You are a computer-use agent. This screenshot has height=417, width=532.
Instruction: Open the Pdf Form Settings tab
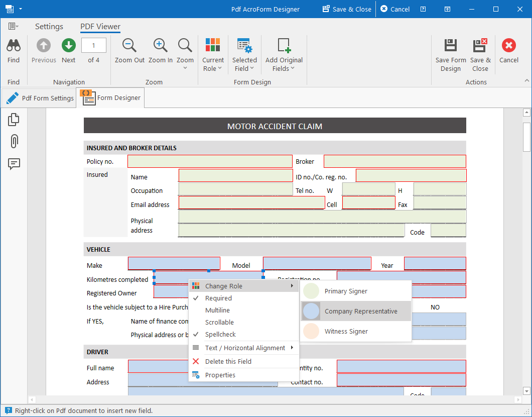[x=39, y=98]
